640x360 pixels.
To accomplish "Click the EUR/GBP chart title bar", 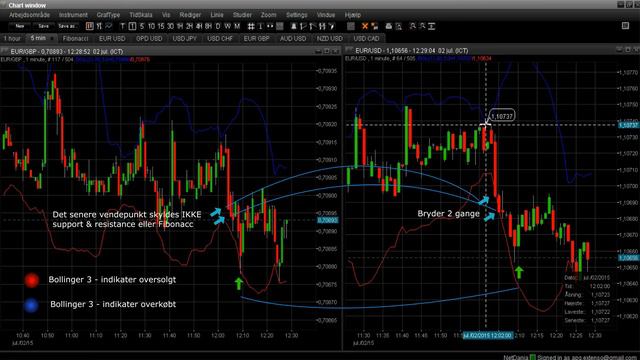I will tap(171, 51).
